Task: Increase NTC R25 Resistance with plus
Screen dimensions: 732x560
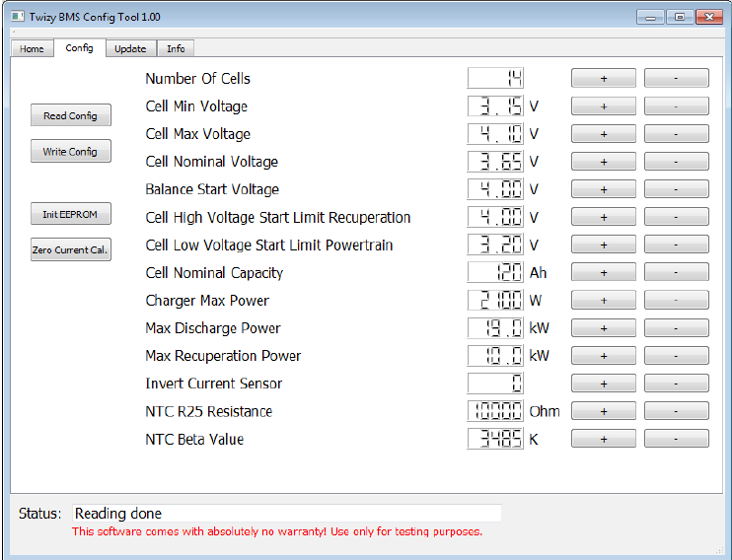Action: pyautogui.click(x=603, y=411)
